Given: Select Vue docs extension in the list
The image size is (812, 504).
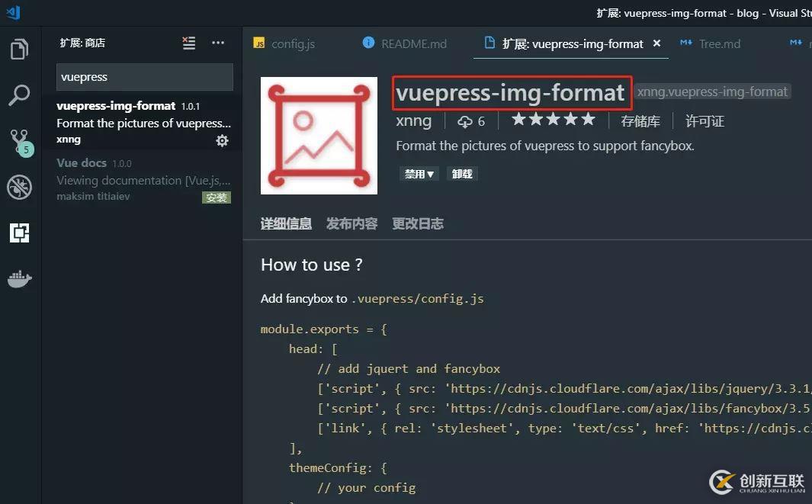Looking at the screenshot, I should point(143,179).
